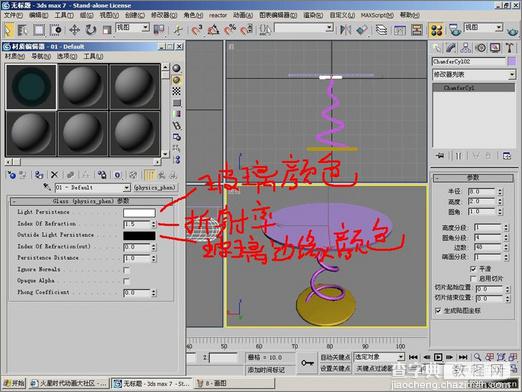Select ChamferCyl in modifier stack
The height and width of the screenshot is (392, 522).
(x=474, y=88)
